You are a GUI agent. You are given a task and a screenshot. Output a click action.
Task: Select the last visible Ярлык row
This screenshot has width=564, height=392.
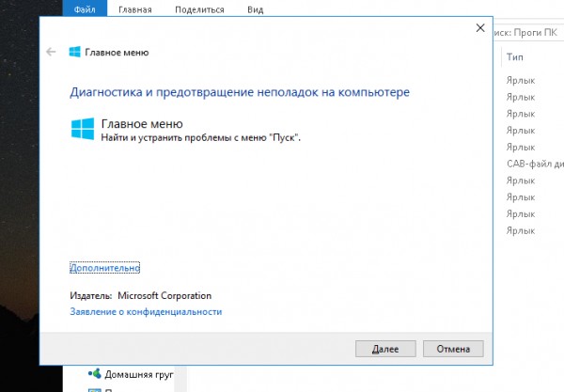[x=520, y=230]
